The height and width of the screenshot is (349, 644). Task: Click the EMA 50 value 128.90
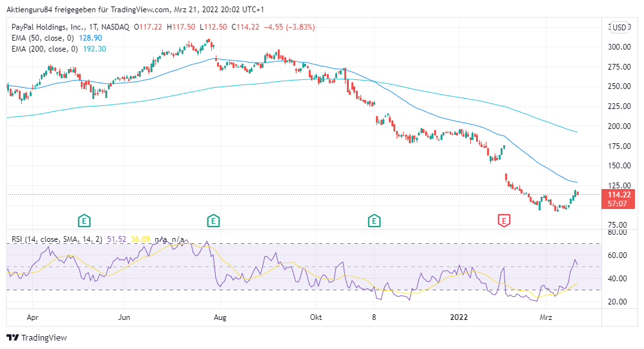pos(90,38)
